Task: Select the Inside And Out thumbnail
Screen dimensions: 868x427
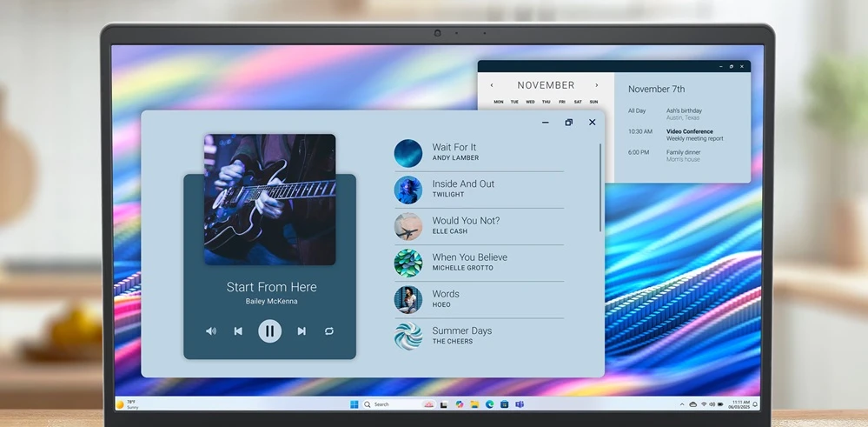Action: click(x=408, y=190)
